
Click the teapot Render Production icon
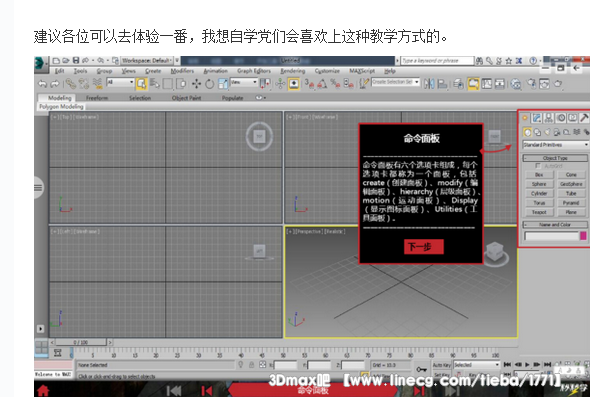point(558,84)
